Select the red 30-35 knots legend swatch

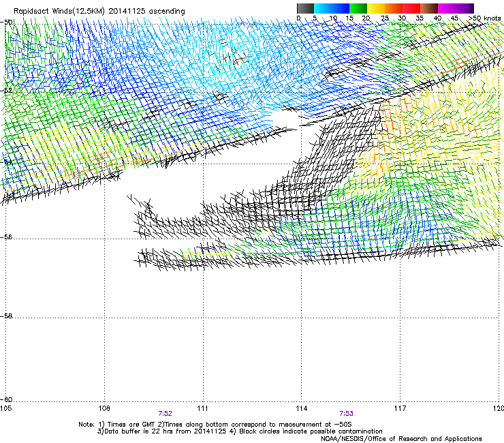point(411,8)
